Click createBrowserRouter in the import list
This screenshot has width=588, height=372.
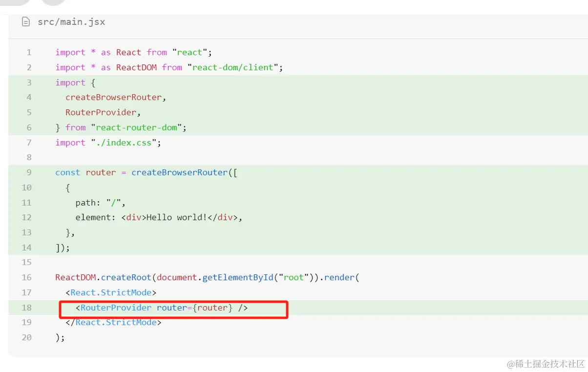point(113,97)
